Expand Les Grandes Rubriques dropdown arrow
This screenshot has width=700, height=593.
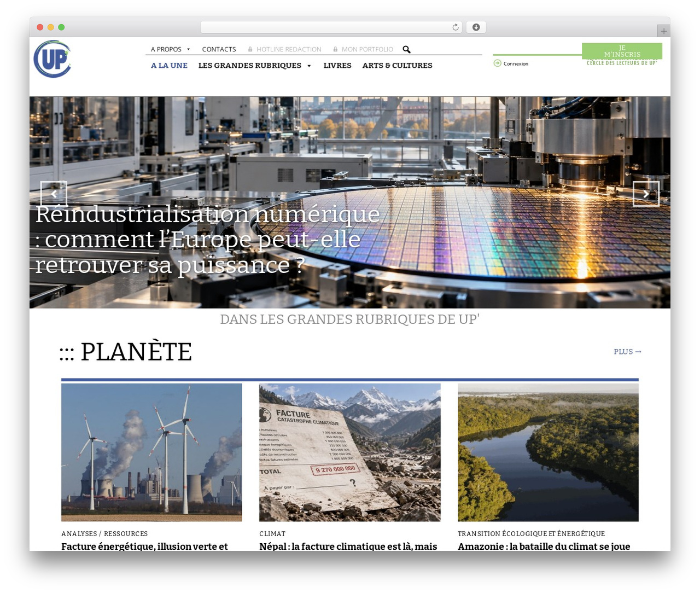309,66
